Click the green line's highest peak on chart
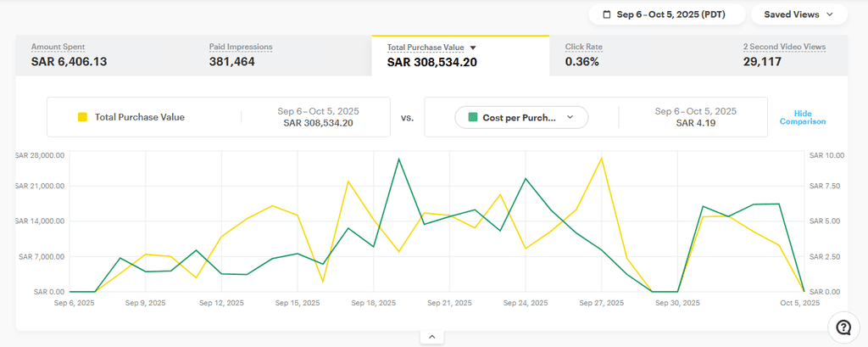 pos(398,159)
